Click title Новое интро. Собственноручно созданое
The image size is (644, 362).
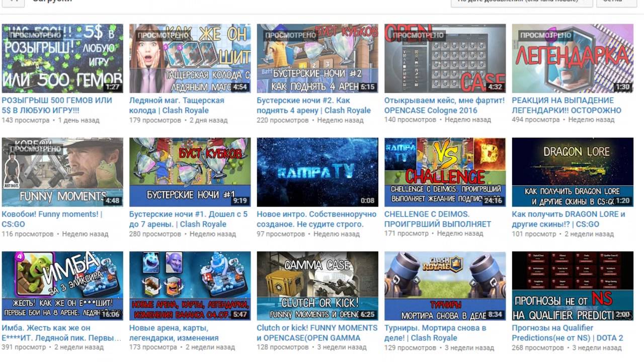pos(316,219)
